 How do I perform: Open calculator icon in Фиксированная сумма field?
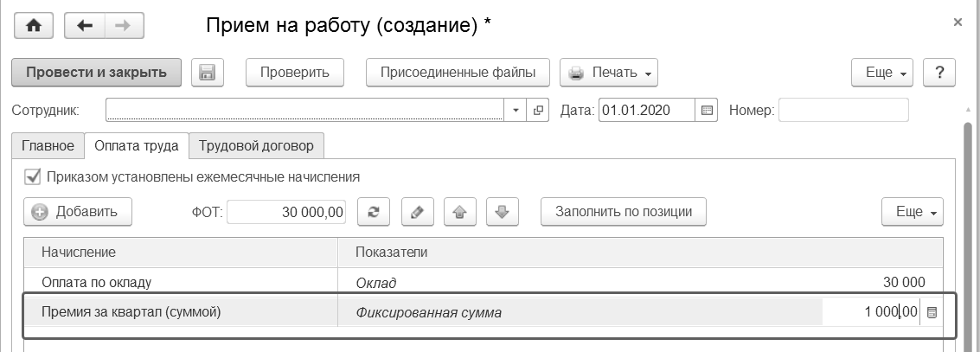(932, 312)
